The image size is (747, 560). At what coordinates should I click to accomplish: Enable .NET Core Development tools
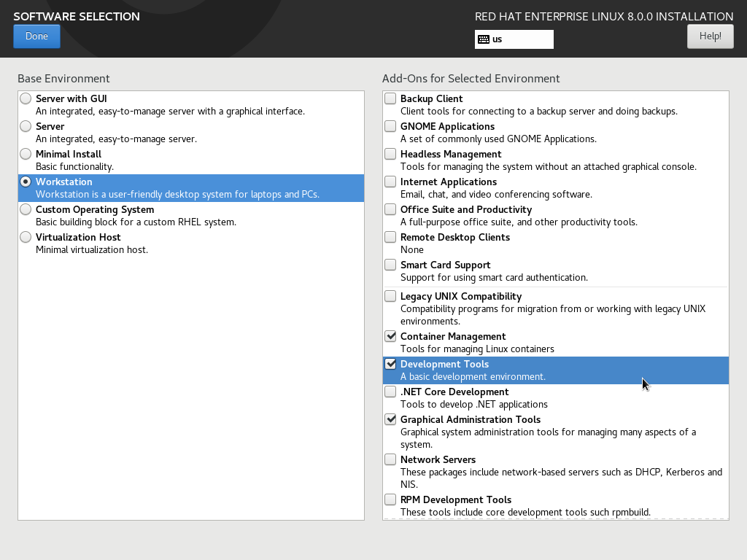point(390,392)
